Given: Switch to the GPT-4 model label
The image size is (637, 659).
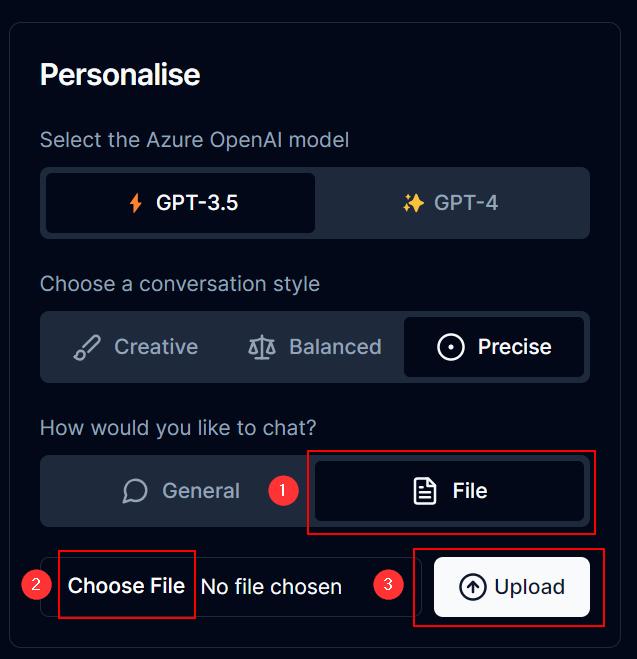Looking at the screenshot, I should click(x=466, y=203).
